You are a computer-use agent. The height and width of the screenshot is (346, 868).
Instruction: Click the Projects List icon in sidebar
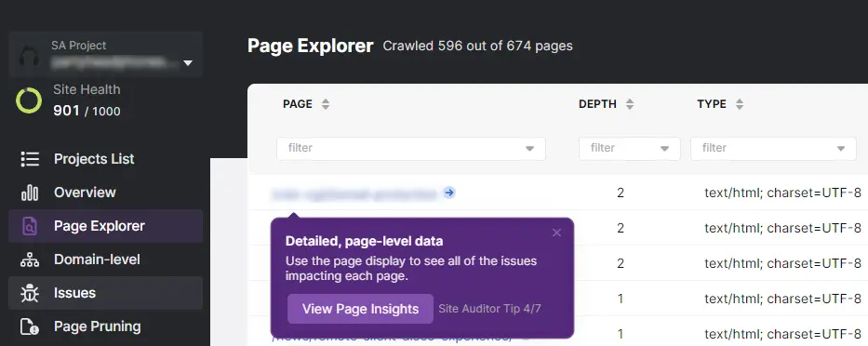[x=30, y=159]
